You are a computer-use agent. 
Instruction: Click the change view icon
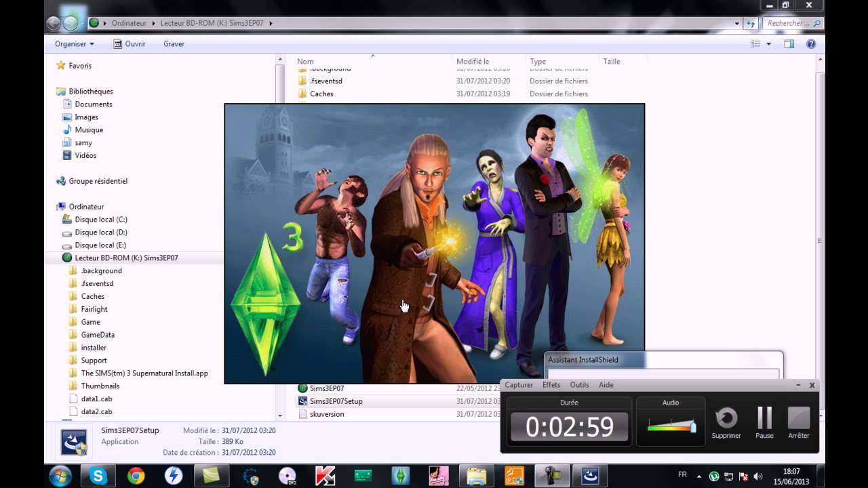755,44
